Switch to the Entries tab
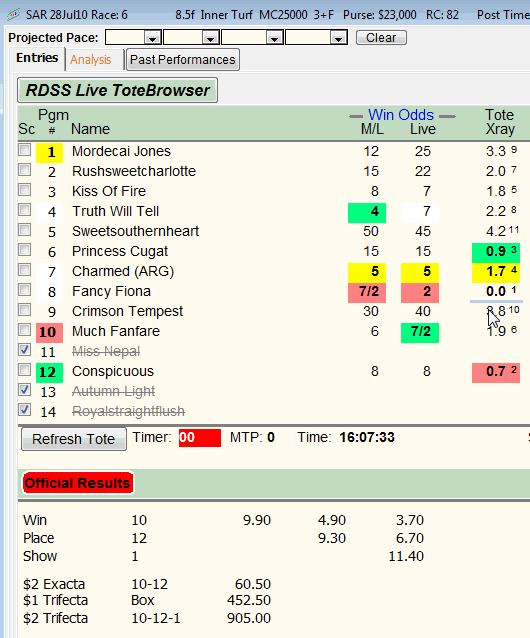 pyautogui.click(x=37, y=58)
